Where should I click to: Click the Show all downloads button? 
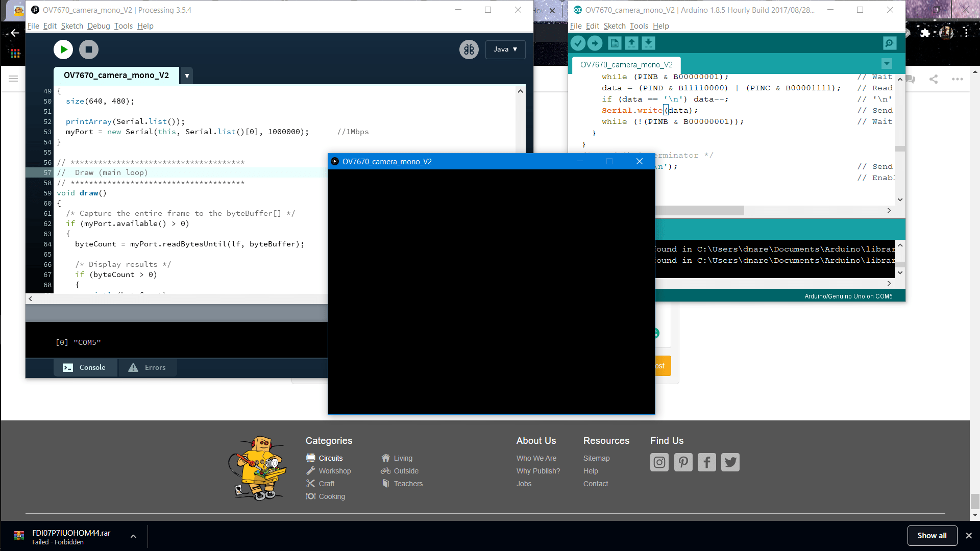932,536
